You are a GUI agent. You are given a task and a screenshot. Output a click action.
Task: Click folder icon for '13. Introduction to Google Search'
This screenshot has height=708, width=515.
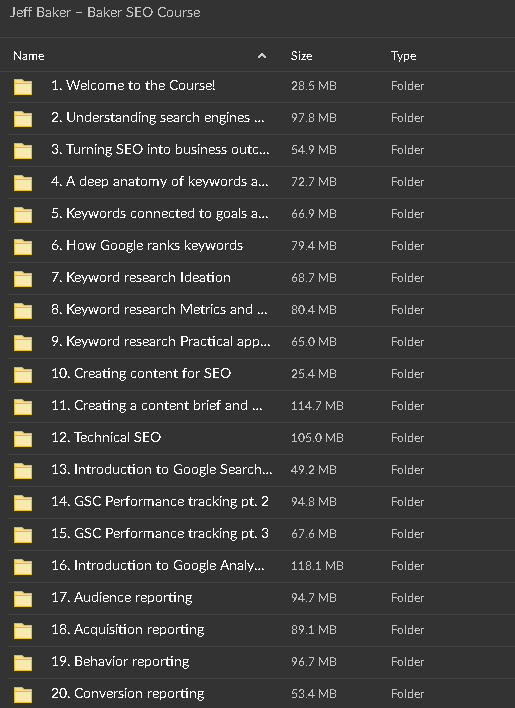pyautogui.click(x=23, y=471)
